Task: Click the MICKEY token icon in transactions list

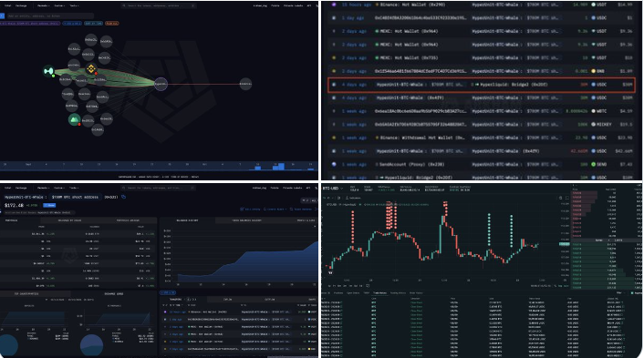Action: click(x=593, y=124)
